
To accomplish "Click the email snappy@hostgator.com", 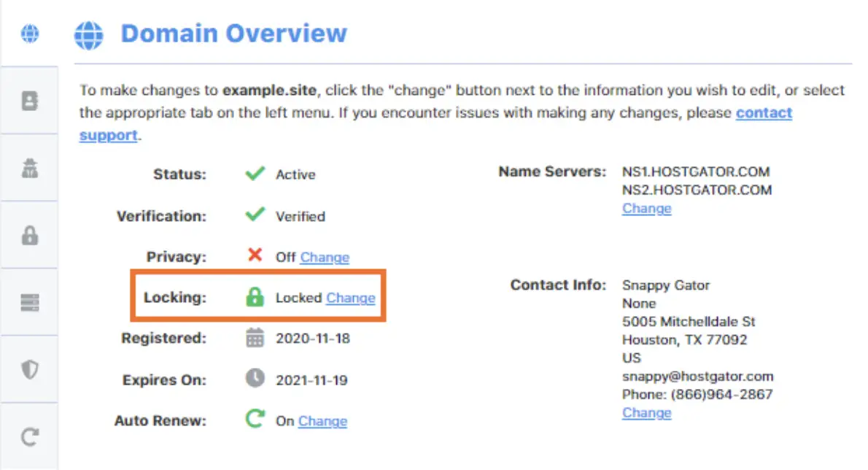I will click(x=697, y=377).
